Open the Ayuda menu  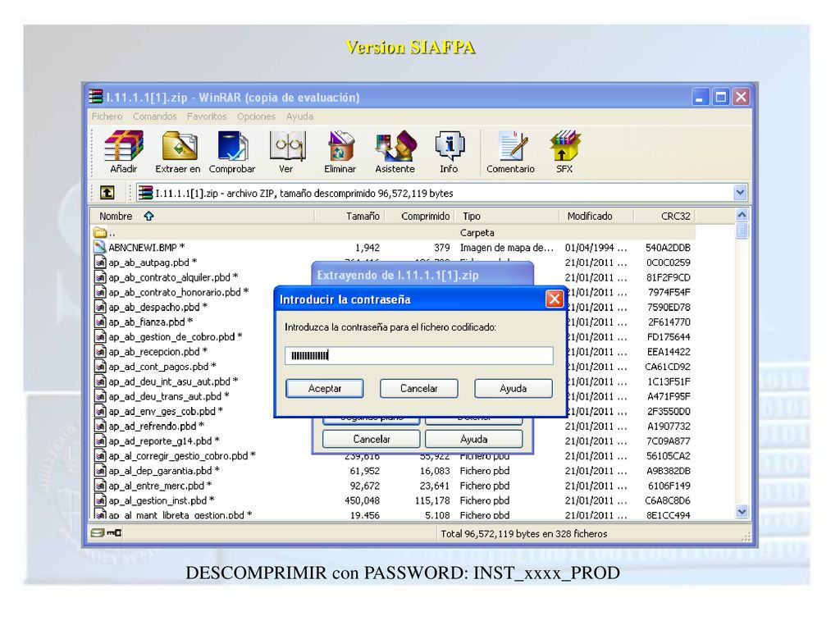click(x=299, y=116)
